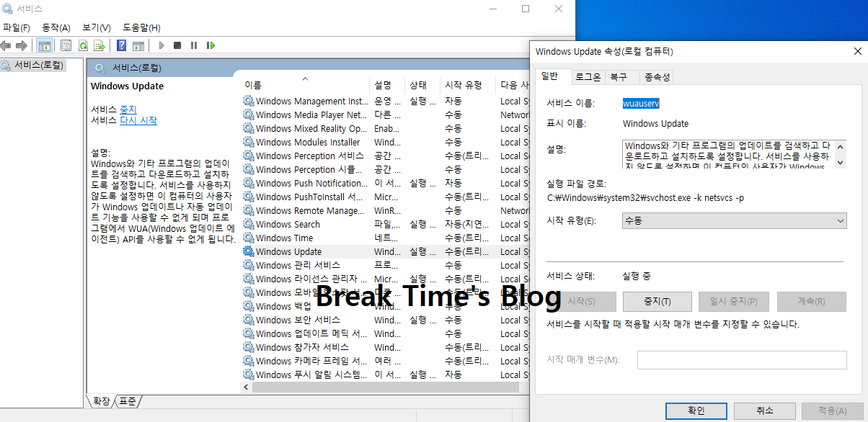Switch to the 종속성 tab in the properties dialog
This screenshot has width=868, height=422.
(657, 77)
